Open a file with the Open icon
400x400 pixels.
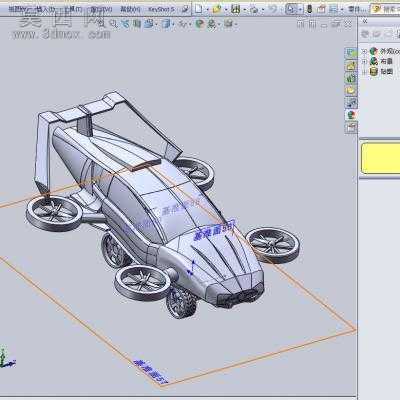tap(217, 9)
